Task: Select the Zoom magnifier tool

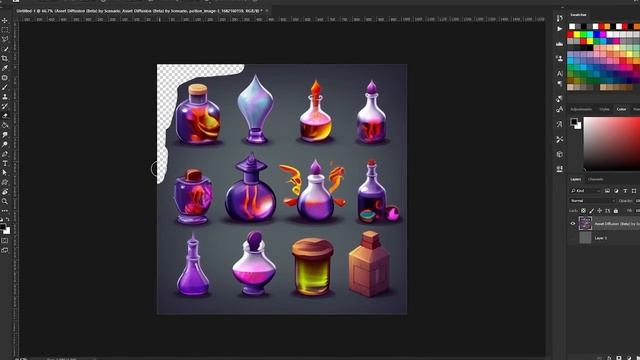Action: 5,201
